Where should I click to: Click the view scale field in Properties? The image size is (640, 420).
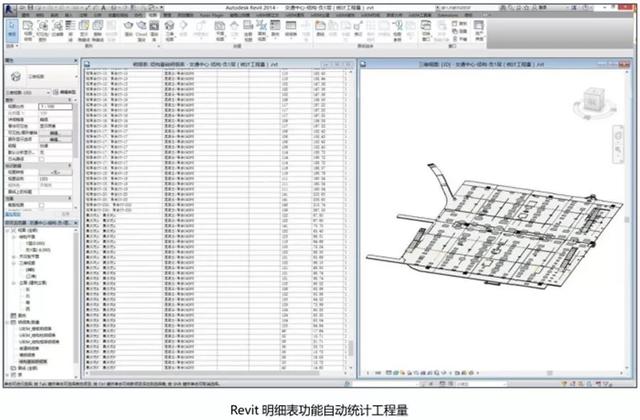tap(56, 106)
